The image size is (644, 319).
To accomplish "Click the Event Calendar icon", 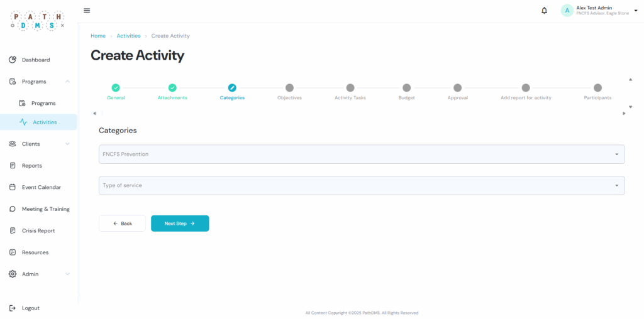I will pos(13,187).
